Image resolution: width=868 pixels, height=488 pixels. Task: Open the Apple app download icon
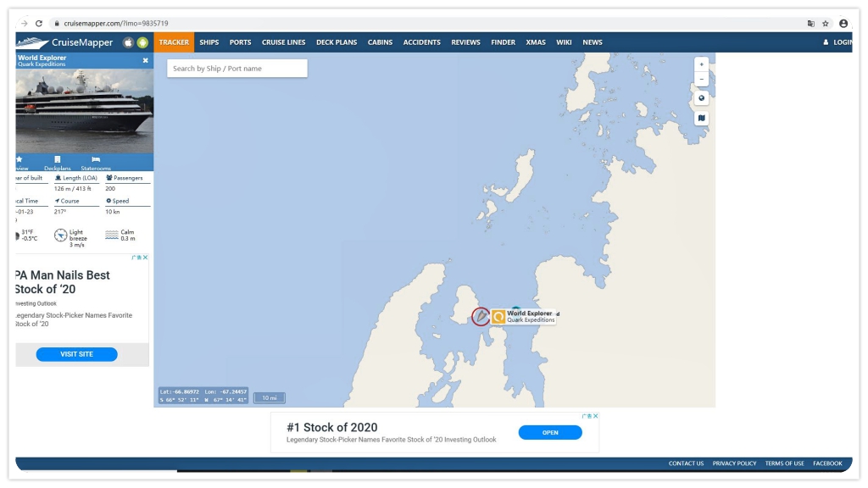pos(129,42)
